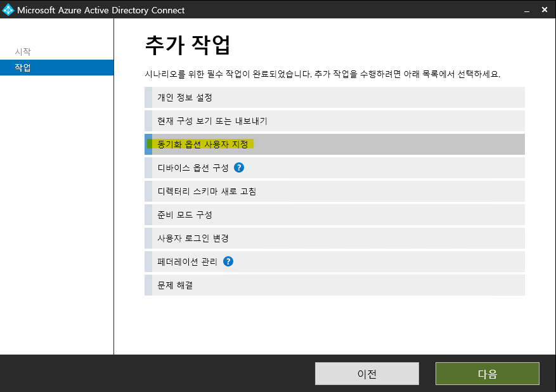Select 디렉터리 스키마 새로 고침 task
The height and width of the screenshot is (392, 556).
tap(334, 191)
